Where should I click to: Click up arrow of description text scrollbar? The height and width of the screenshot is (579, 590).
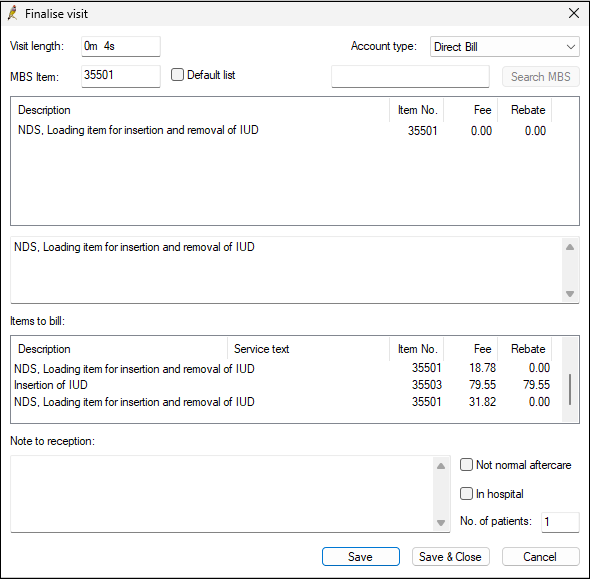pyautogui.click(x=570, y=247)
